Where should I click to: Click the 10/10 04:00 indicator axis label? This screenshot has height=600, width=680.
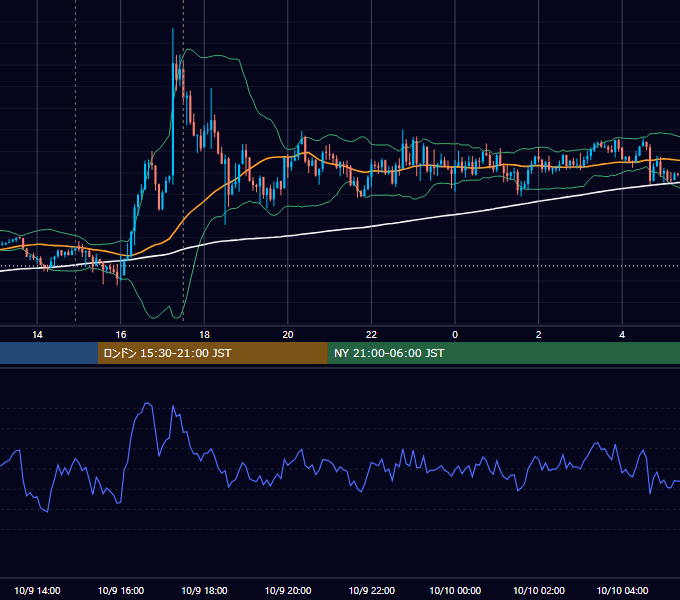click(622, 590)
